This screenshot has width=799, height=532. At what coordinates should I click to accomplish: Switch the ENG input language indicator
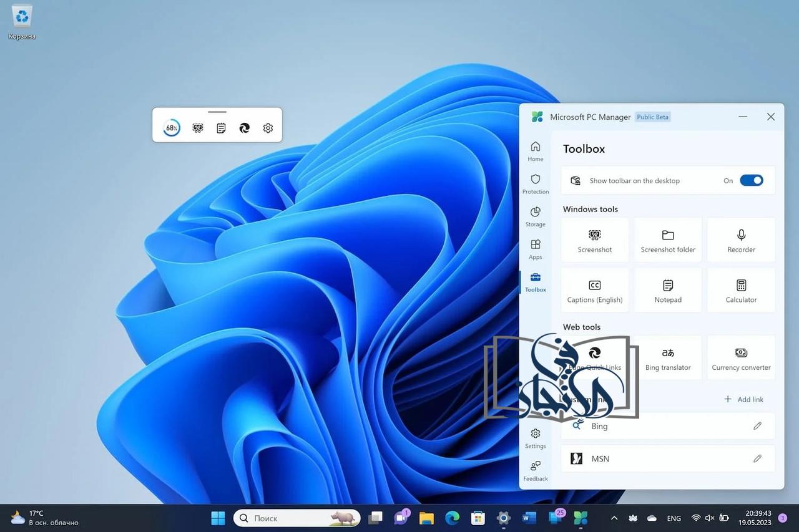pyautogui.click(x=674, y=518)
